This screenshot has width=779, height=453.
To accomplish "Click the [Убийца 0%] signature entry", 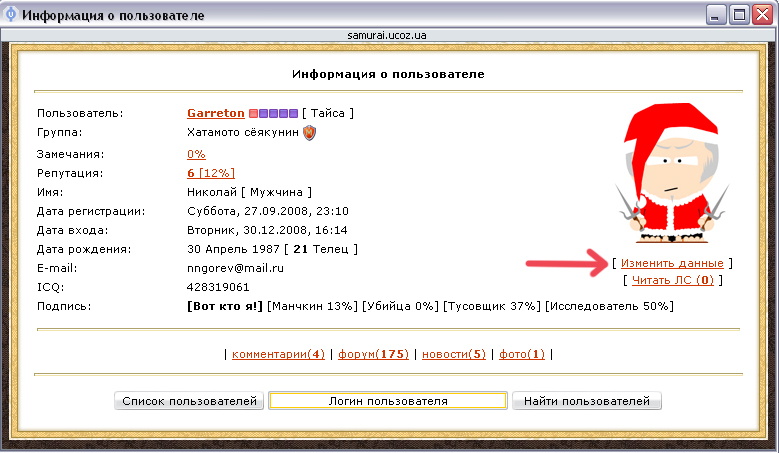I will pos(400,306).
